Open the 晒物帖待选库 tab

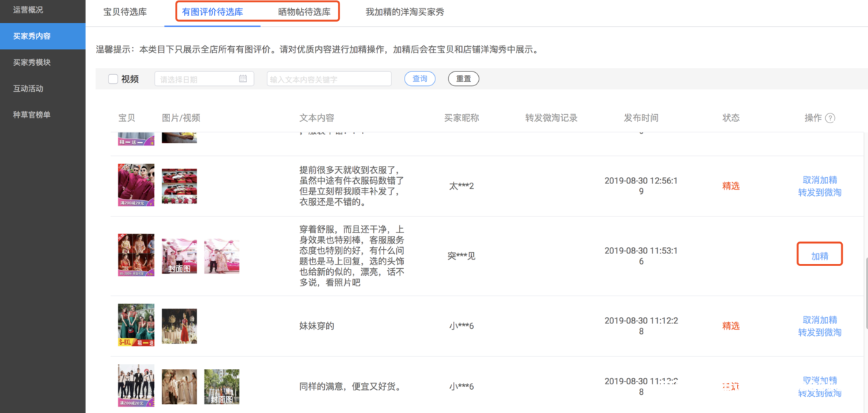point(304,12)
